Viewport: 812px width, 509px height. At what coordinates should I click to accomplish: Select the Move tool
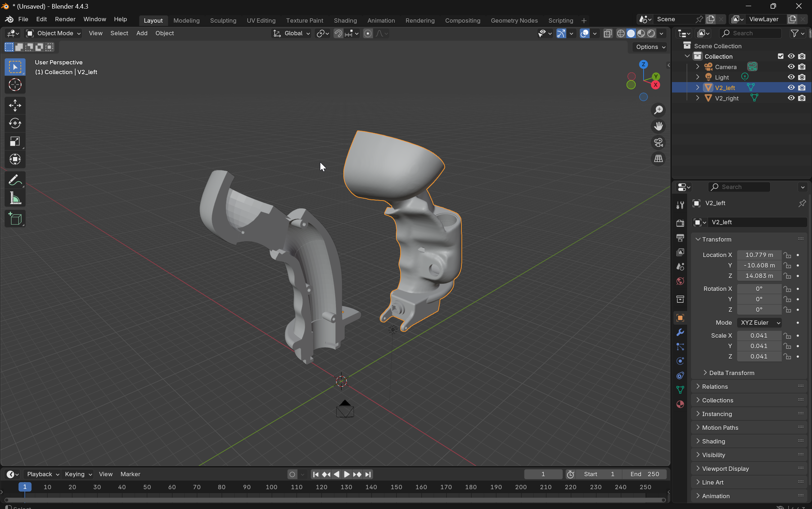pyautogui.click(x=15, y=105)
